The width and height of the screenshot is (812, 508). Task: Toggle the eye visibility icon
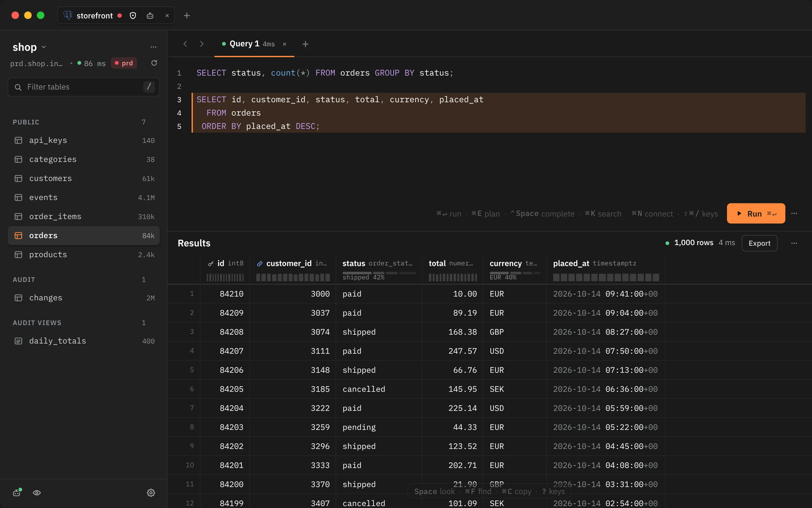tap(37, 492)
